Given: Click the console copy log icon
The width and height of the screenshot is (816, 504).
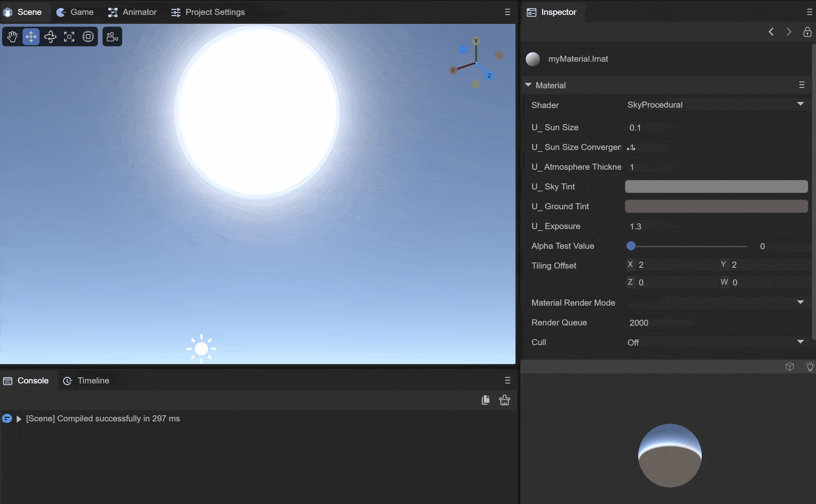Looking at the screenshot, I should click(x=486, y=400).
